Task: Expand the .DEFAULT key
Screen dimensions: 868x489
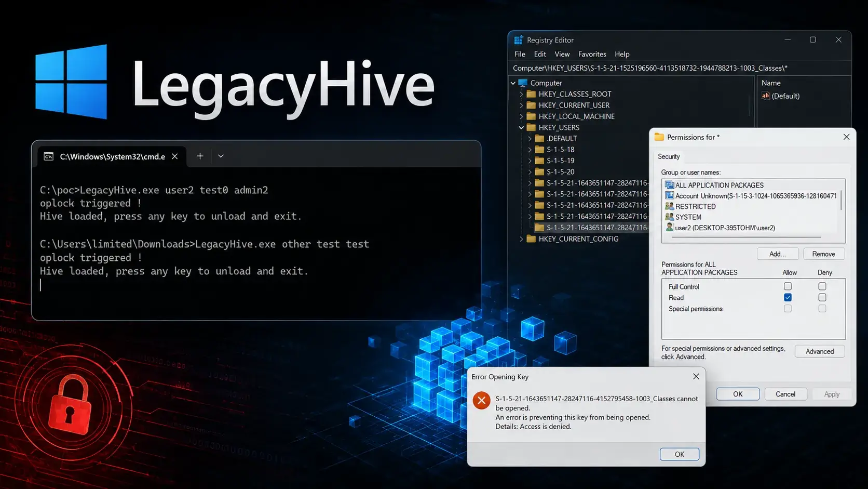Action: [530, 139]
